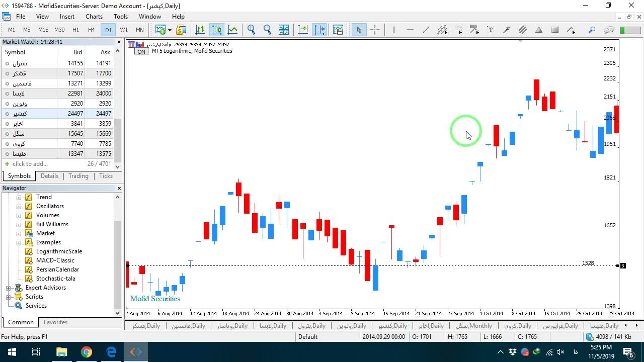Viewport: 644px width, 362px height.
Task: Open the Favorites tab in Navigator
Action: 55,322
